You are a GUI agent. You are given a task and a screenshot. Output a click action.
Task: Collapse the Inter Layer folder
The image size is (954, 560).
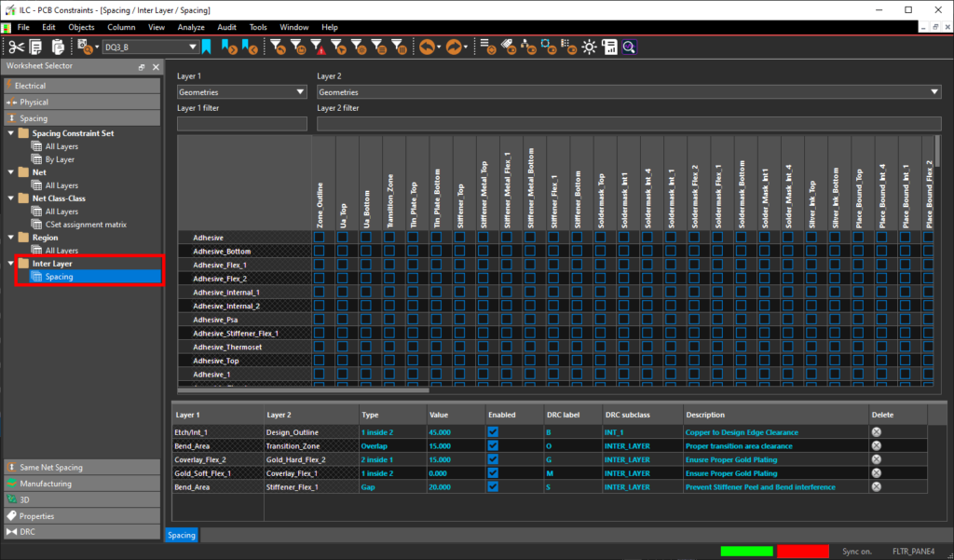click(x=11, y=264)
